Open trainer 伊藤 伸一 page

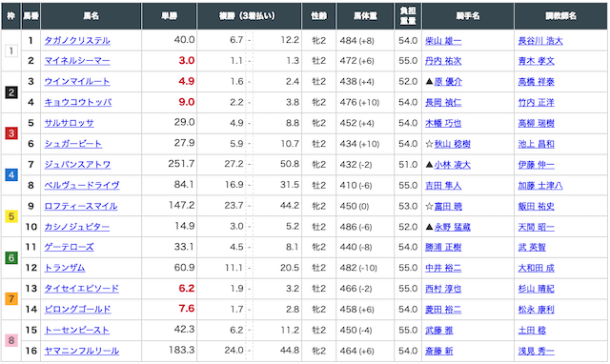536,165
